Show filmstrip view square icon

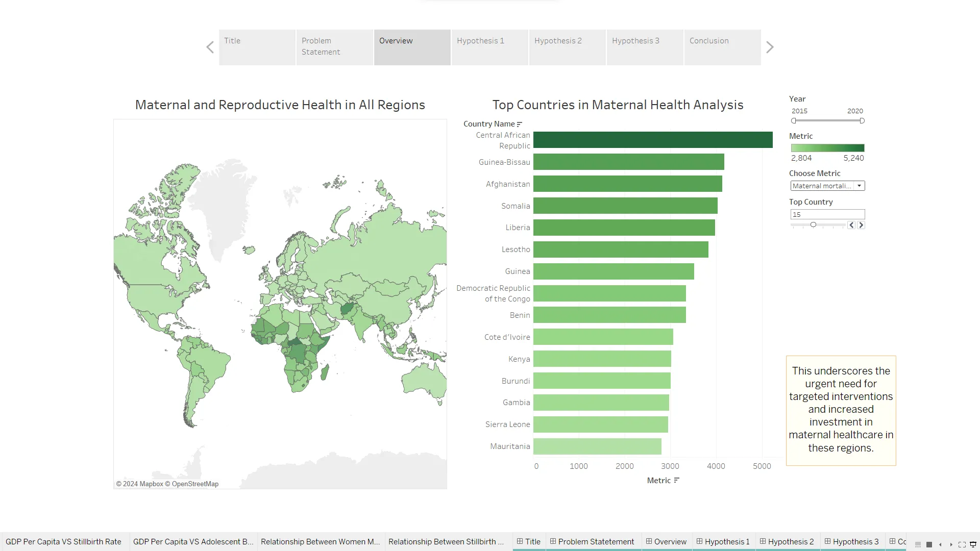pos(929,545)
